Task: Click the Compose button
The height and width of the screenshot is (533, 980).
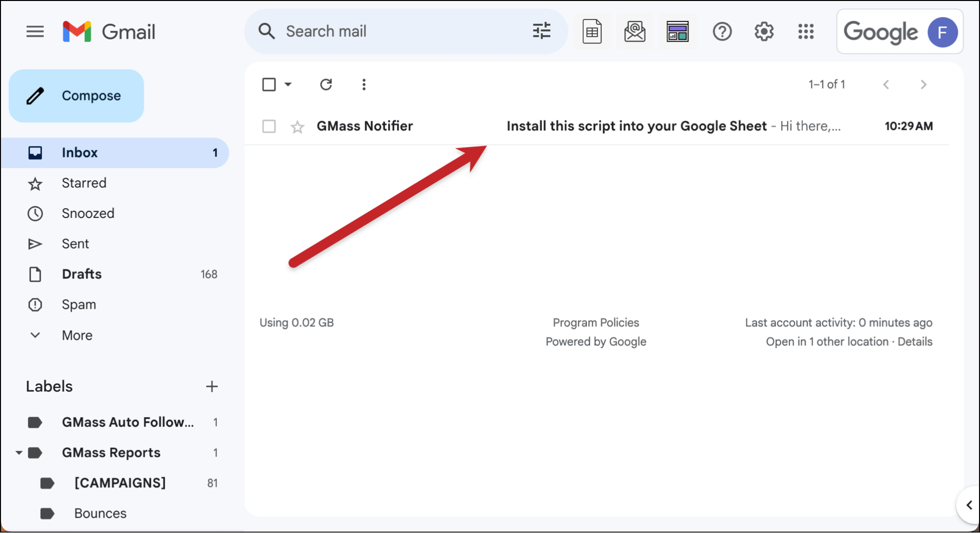Action: (76, 96)
